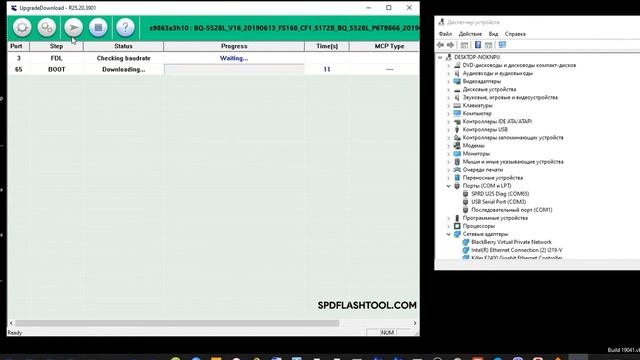Open the Вид menu in Device Manager
Viewport: 640px width, 360px height.
click(x=493, y=34)
